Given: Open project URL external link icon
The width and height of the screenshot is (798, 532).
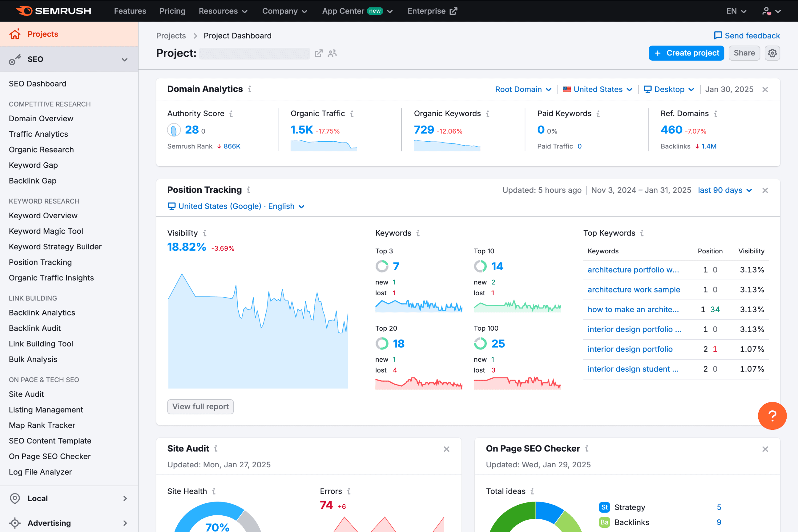Looking at the screenshot, I should click(319, 53).
